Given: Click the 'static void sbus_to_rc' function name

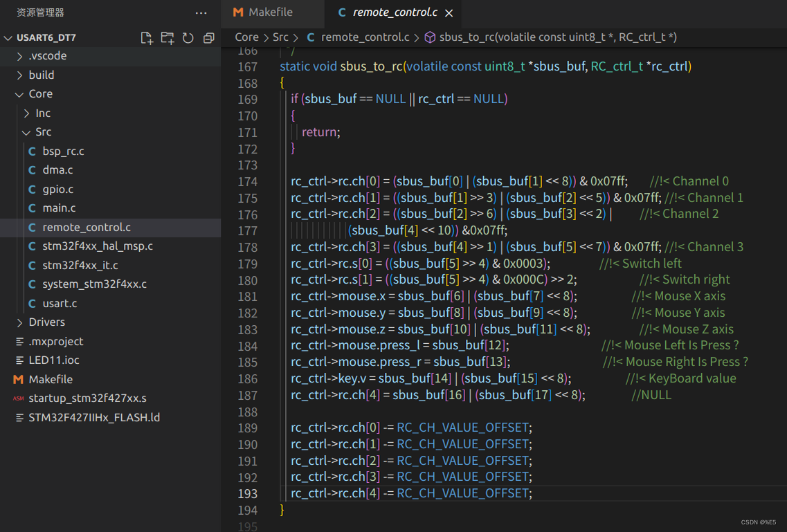Looking at the screenshot, I should (372, 66).
